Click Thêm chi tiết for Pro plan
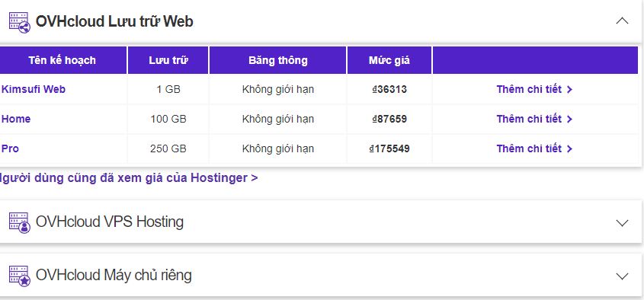 coord(534,148)
